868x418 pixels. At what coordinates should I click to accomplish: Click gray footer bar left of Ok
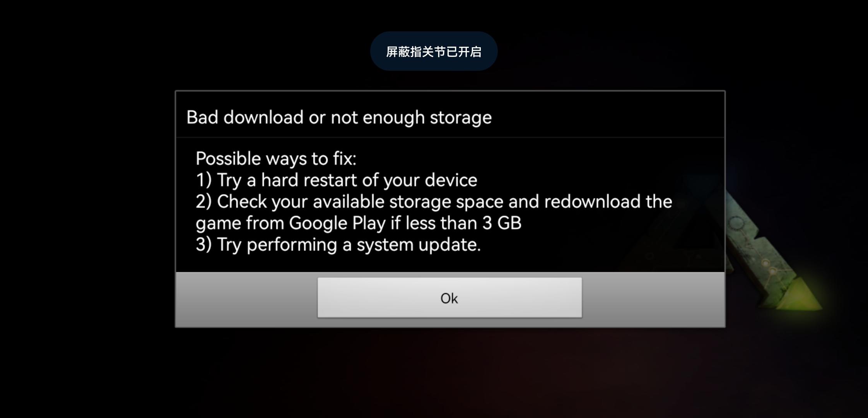tap(247, 299)
